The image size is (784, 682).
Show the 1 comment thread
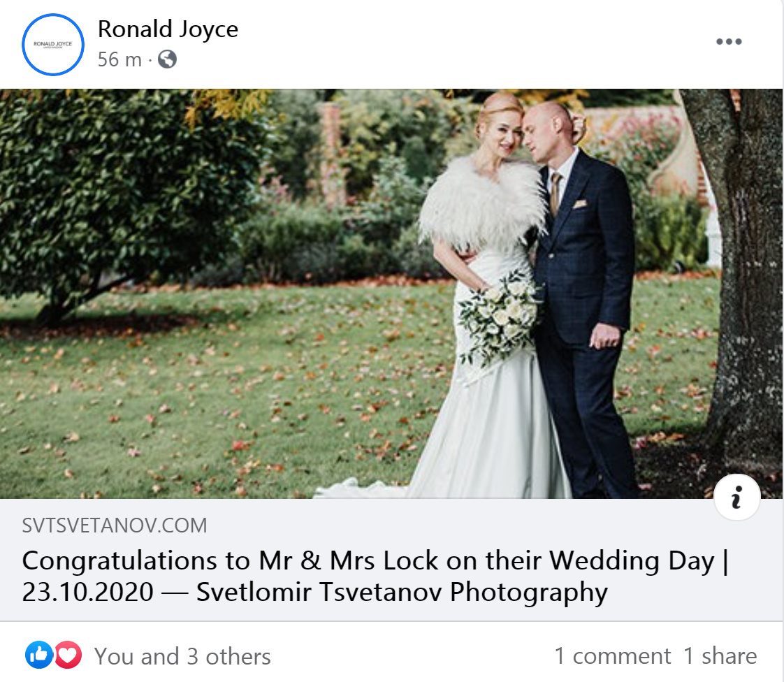click(613, 655)
